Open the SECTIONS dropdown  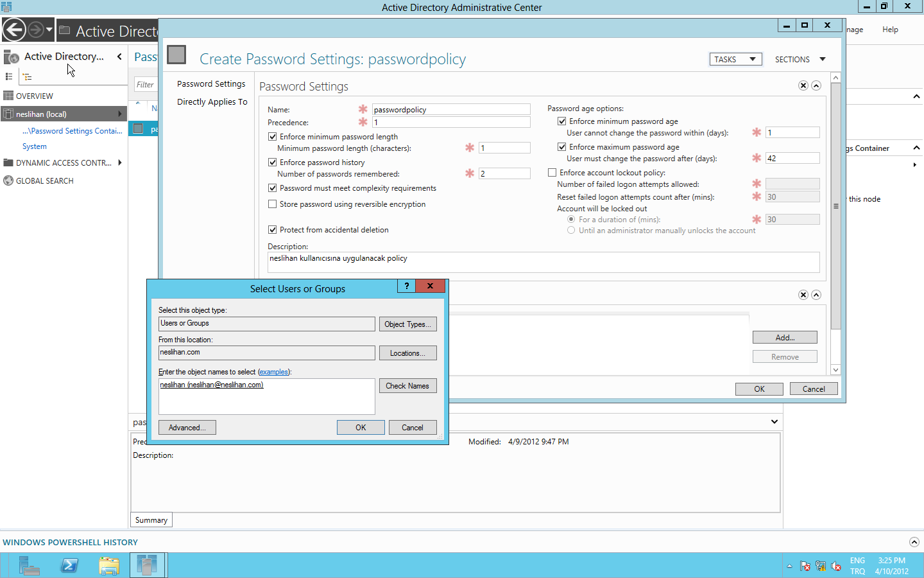coord(800,59)
